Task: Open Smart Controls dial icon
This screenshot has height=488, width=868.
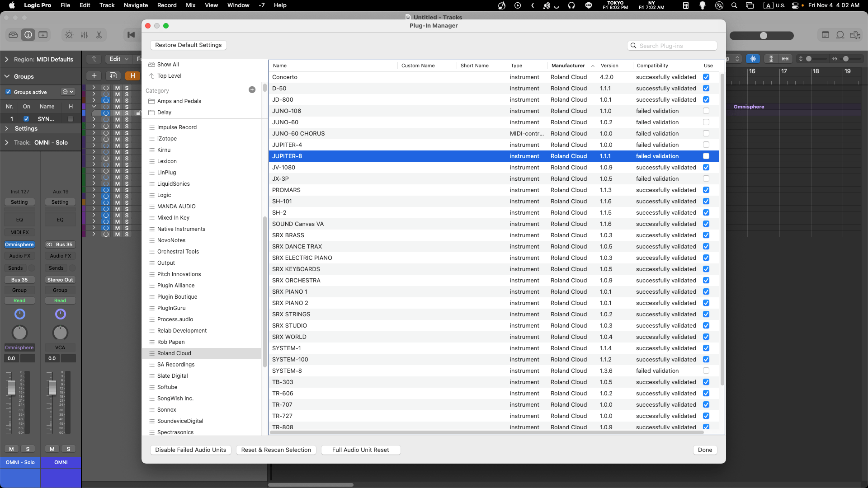Action: [x=69, y=35]
